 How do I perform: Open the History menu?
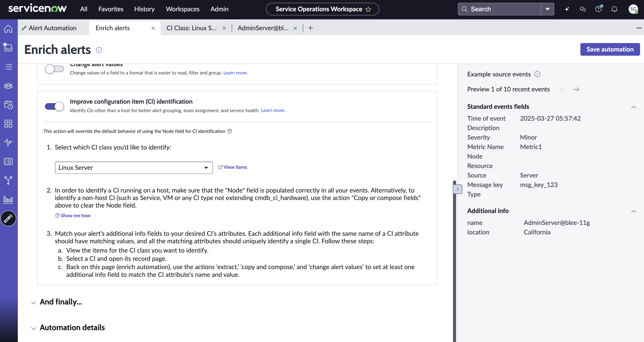click(x=144, y=9)
